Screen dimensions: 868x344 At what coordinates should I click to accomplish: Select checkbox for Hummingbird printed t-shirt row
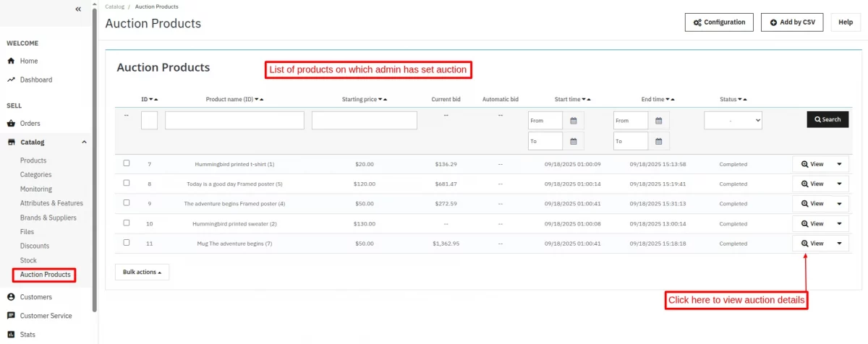click(x=127, y=163)
